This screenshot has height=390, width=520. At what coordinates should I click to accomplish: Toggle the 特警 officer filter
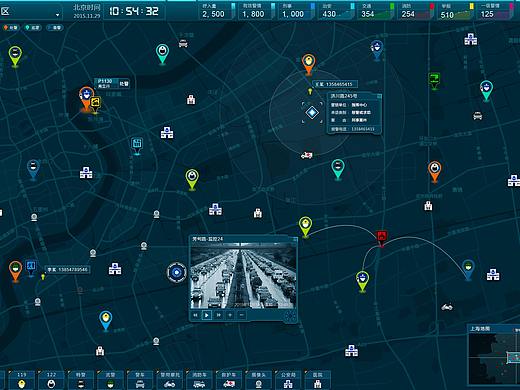[x=81, y=380]
